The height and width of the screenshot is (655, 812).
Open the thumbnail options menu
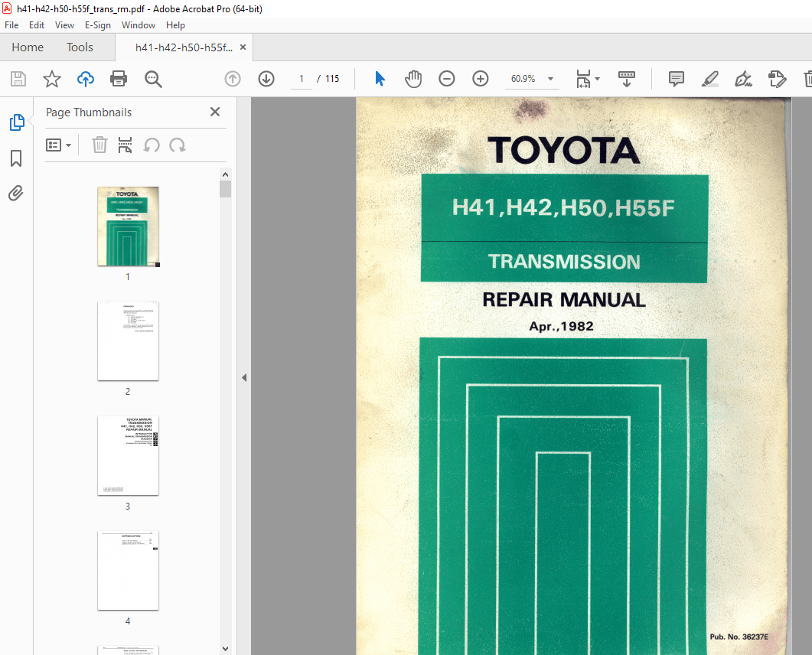pos(59,145)
